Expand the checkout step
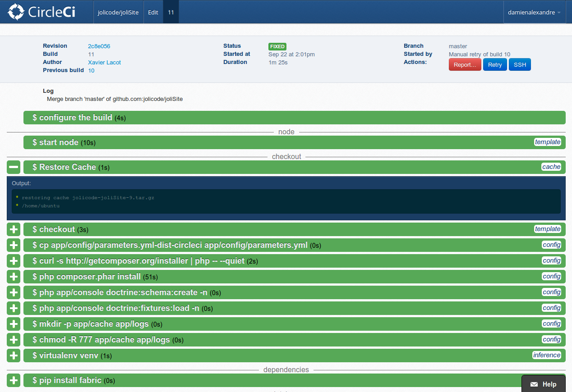This screenshot has height=392, width=572. pyautogui.click(x=14, y=229)
